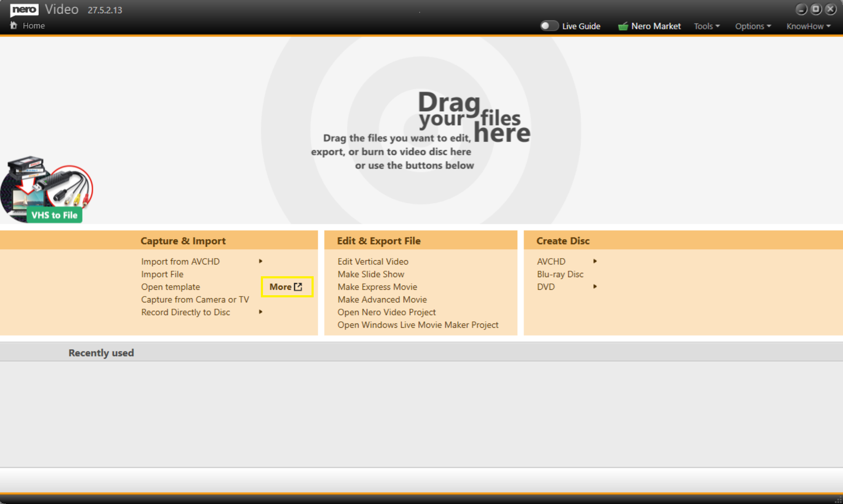The height and width of the screenshot is (504, 843).
Task: Select Make Express Movie
Action: [x=377, y=287]
